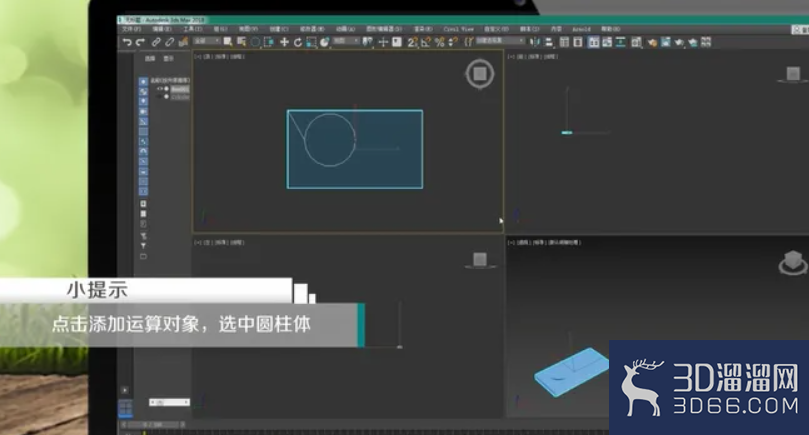Open the dropdown below the Scene Explorer
The height and width of the screenshot is (435, 809).
coord(169,402)
